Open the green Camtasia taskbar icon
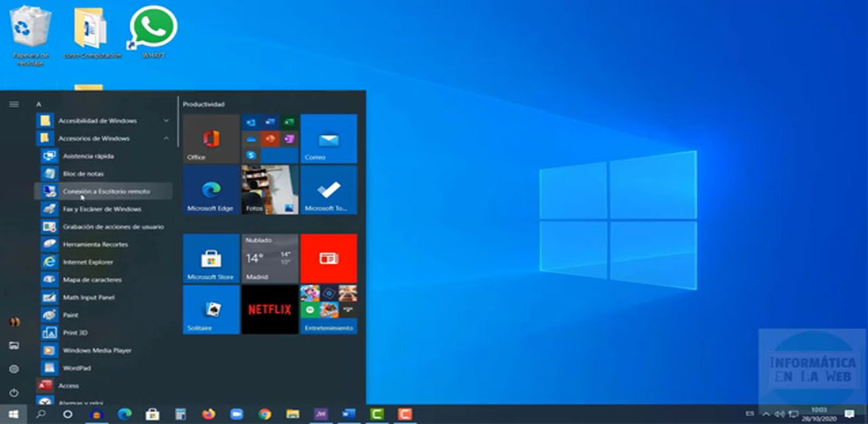The height and width of the screenshot is (424, 868). click(x=377, y=414)
